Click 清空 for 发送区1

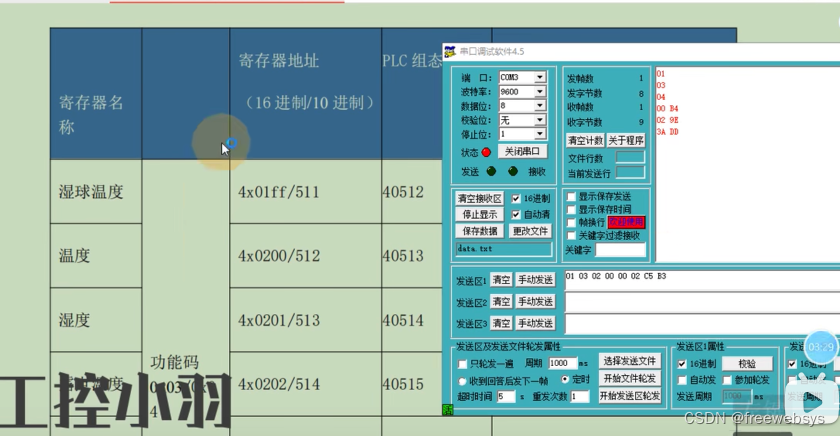coord(501,280)
